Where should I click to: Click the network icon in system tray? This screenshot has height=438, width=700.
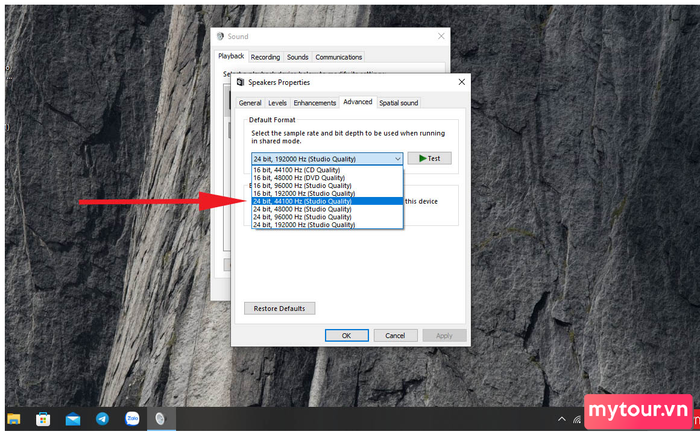point(577,419)
